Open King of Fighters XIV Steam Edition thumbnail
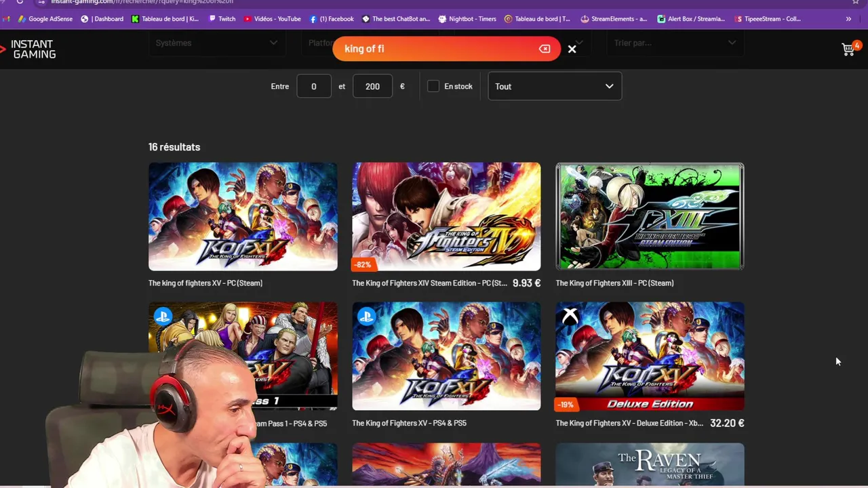 pos(446,216)
